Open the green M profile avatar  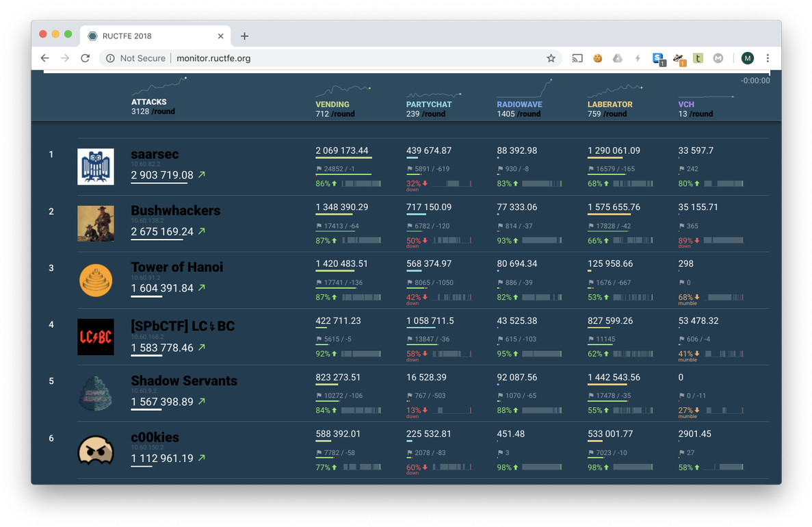(x=747, y=58)
